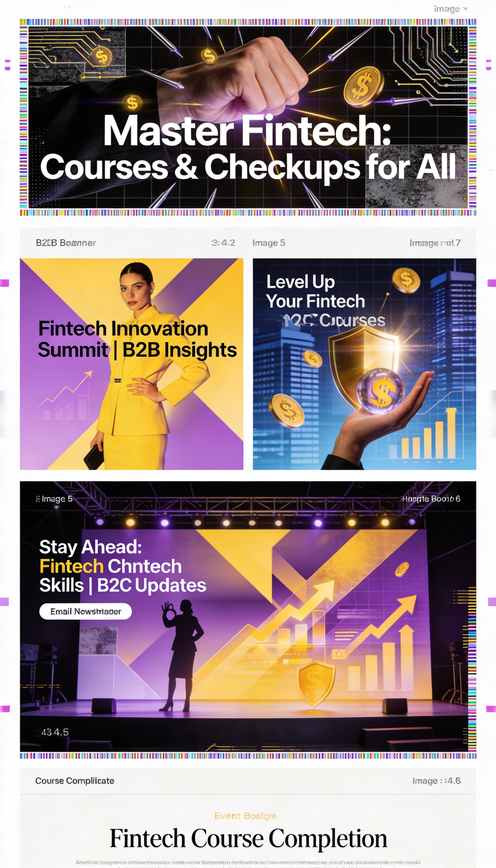Click the golden shield icon on the stage
This screenshot has height=868, width=496.
pos(316,684)
